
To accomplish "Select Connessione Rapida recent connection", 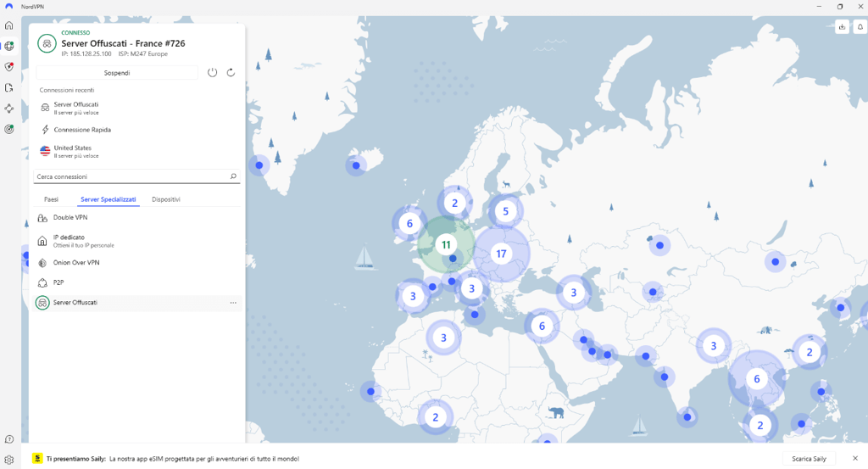I will pyautogui.click(x=136, y=130).
